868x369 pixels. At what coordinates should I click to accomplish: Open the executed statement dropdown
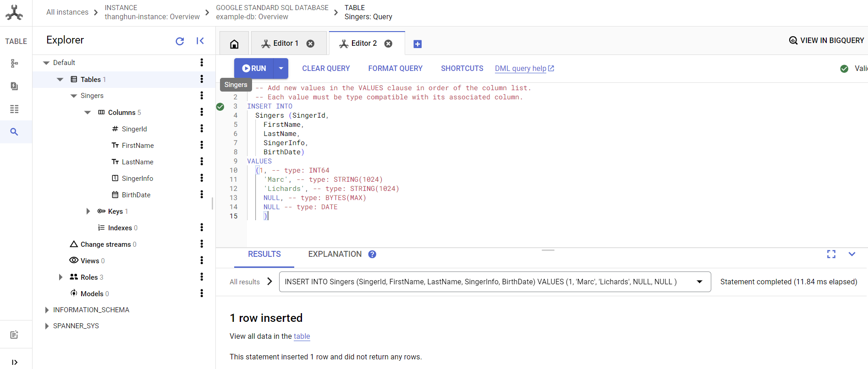point(699,282)
